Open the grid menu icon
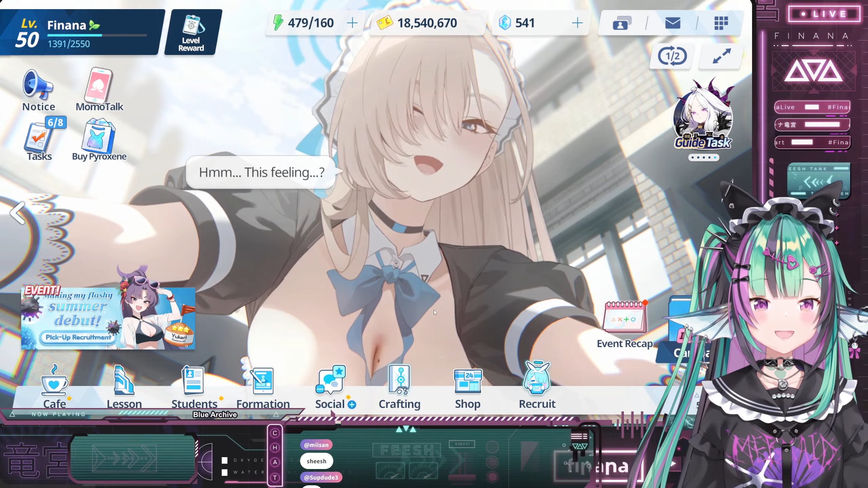The width and height of the screenshot is (868, 488). click(721, 23)
